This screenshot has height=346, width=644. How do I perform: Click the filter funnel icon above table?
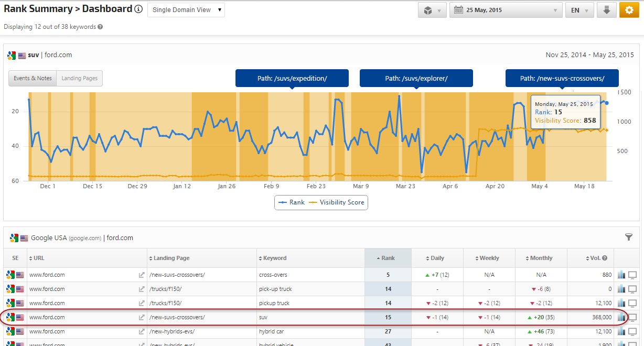pos(629,237)
